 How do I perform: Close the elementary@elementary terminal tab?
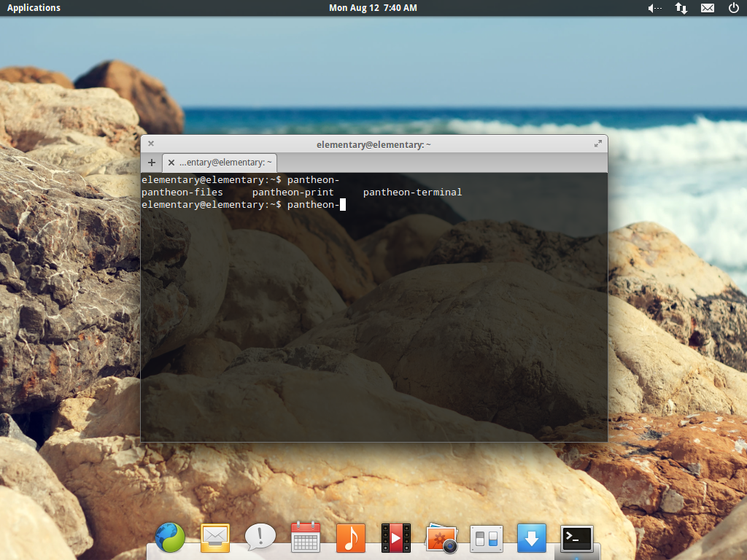coord(171,163)
